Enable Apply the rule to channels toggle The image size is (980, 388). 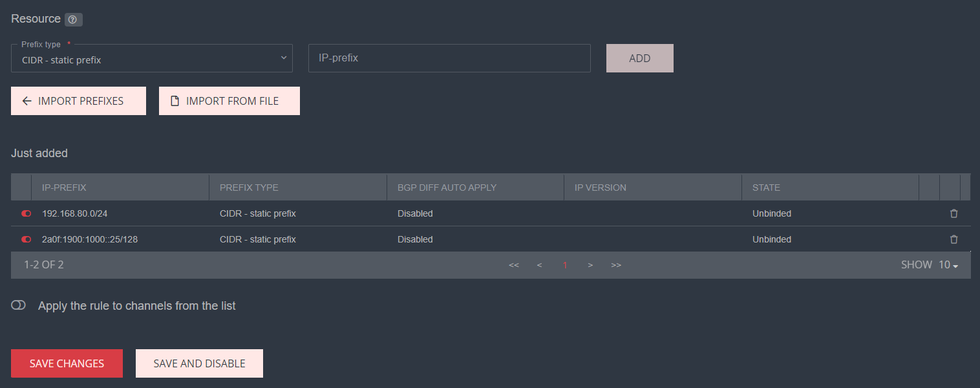(x=19, y=305)
